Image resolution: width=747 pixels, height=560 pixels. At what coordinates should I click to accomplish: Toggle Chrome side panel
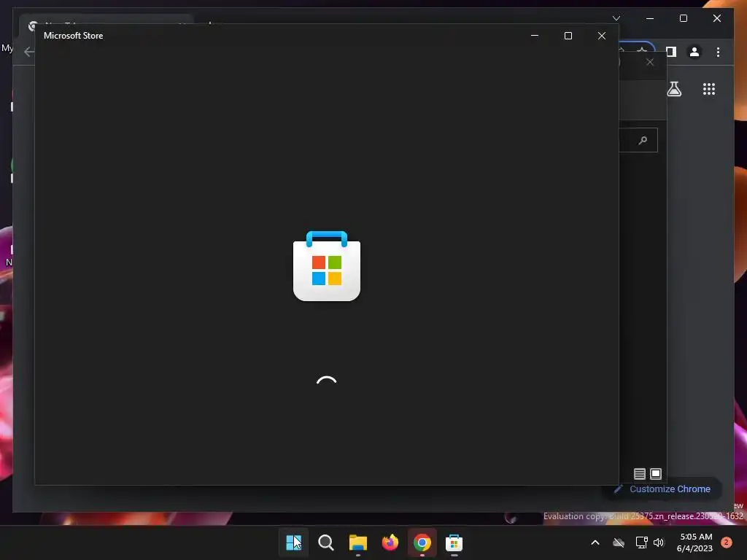coord(671,52)
